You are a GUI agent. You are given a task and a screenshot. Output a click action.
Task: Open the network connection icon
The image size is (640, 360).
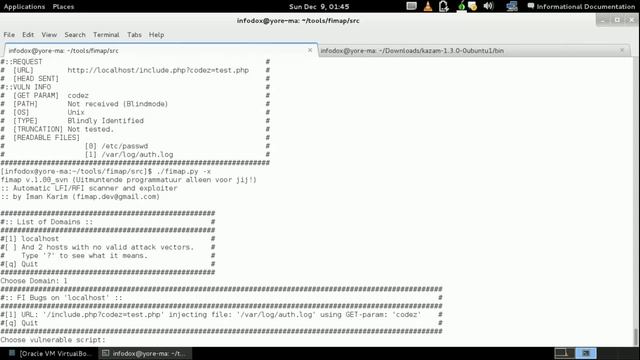point(512,6)
